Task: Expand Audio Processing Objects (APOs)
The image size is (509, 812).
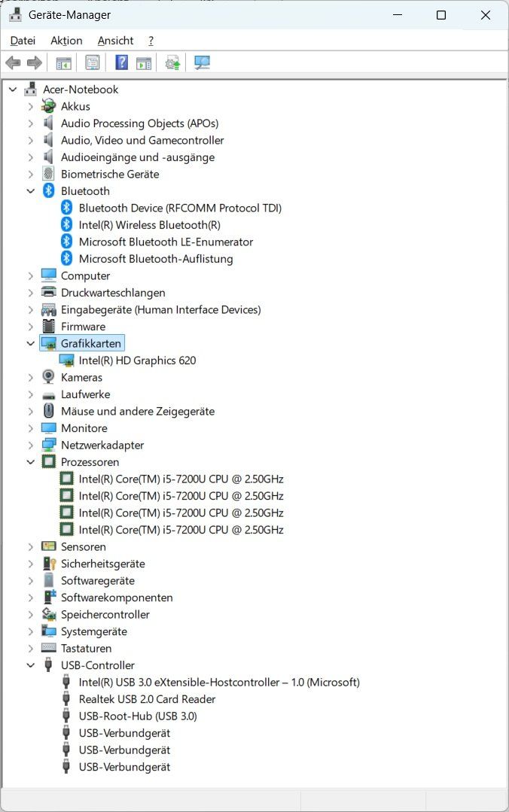Action: pyautogui.click(x=31, y=123)
